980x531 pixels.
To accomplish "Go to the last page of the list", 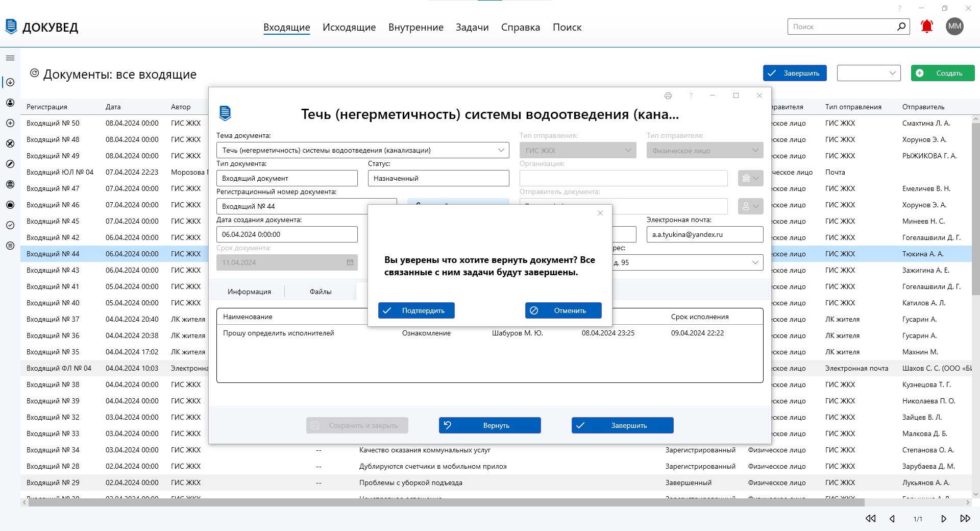I will pyautogui.click(x=965, y=518).
